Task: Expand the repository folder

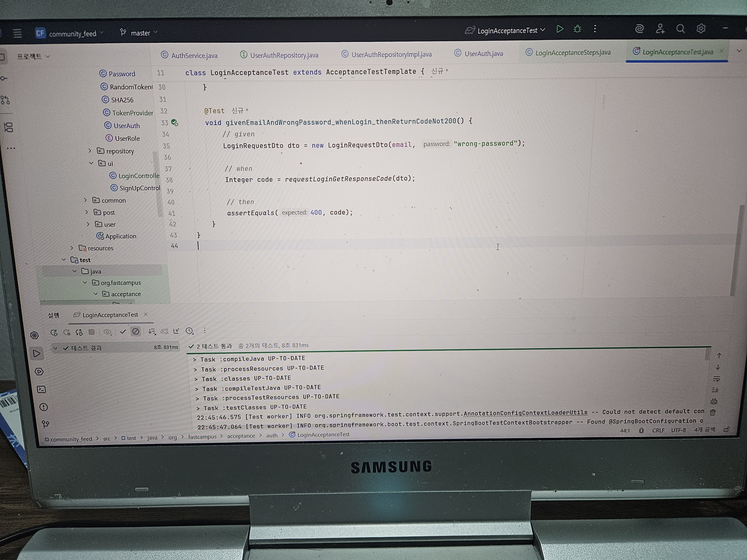Action: pyautogui.click(x=90, y=151)
